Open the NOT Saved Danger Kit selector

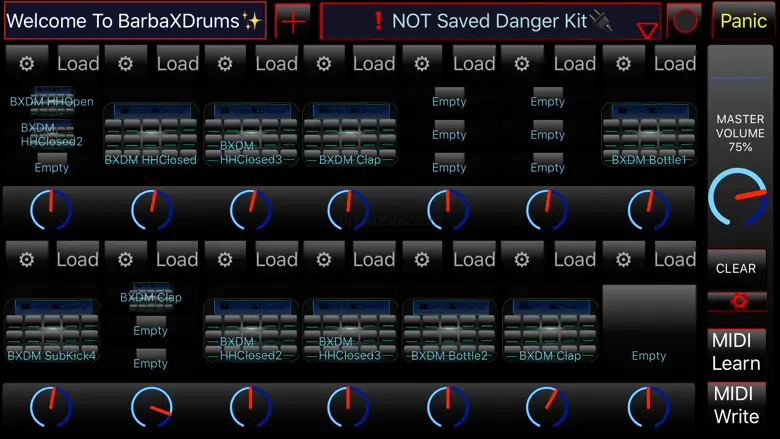[490, 21]
